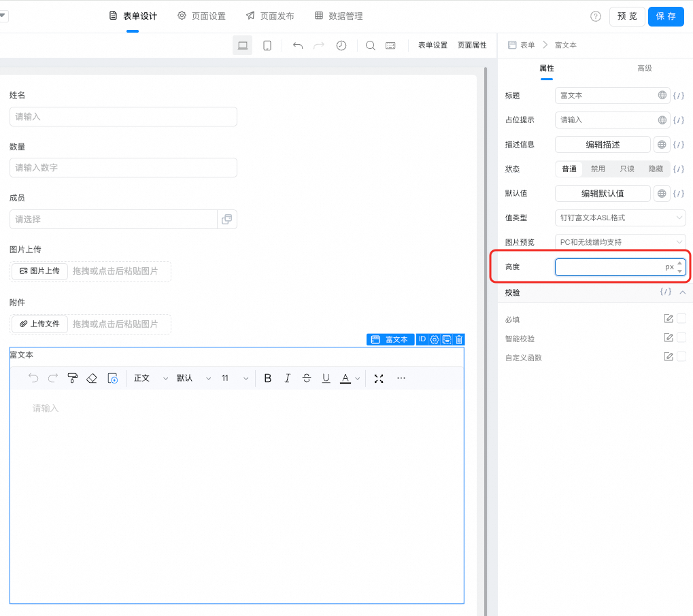This screenshot has width=693, height=616.
Task: Open font family 默认 dropdown
Action: pyautogui.click(x=194, y=378)
